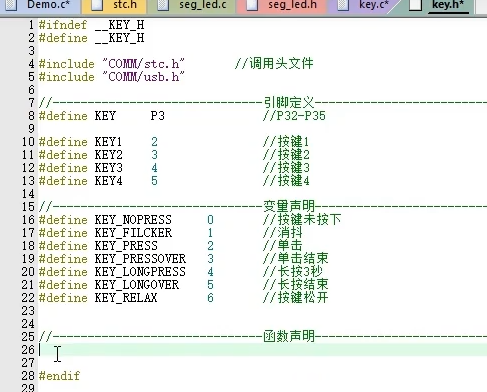The width and height of the screenshot is (487, 392).
Task: Click the "COMM/stc.h" include string
Action: [143, 64]
